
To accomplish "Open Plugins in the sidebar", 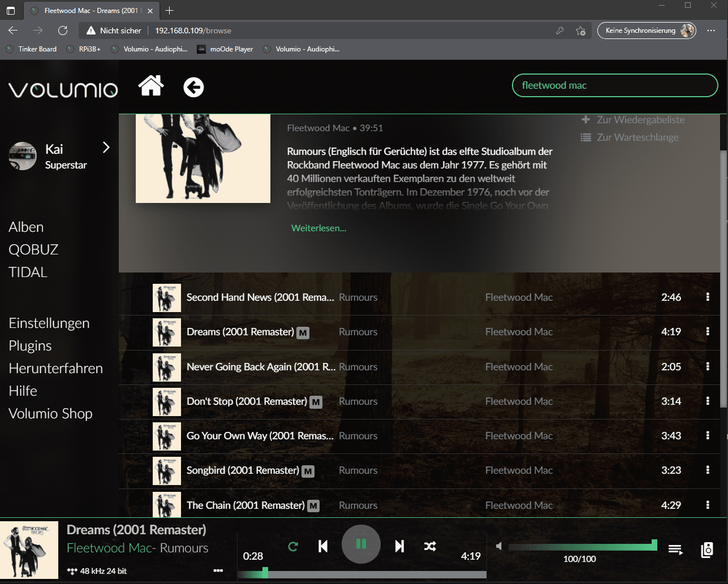I will coord(30,346).
